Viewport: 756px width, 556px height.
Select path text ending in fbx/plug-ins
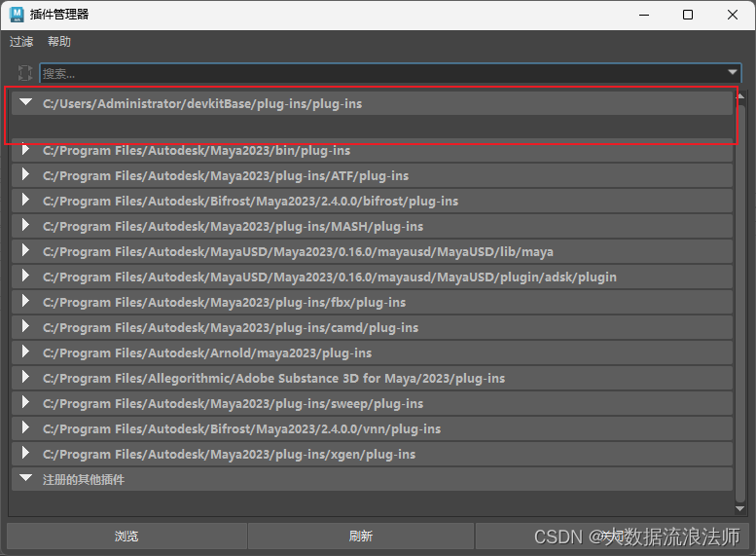224,302
